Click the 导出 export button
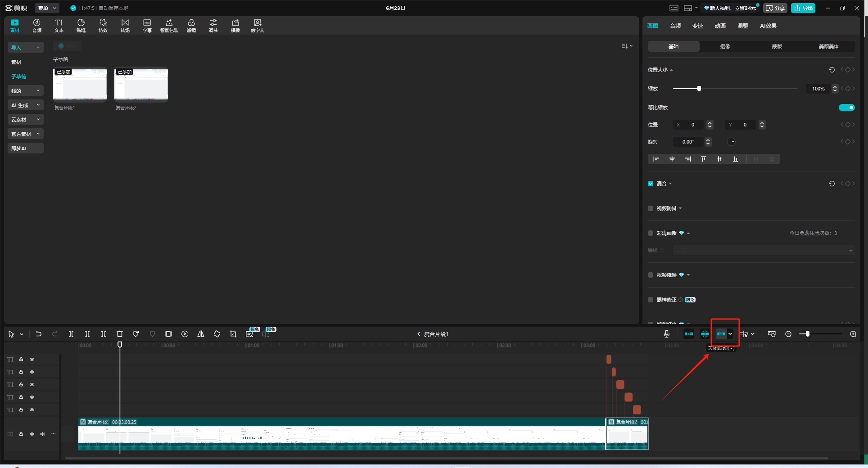Image resolution: width=868 pixels, height=468 pixels. pos(803,8)
